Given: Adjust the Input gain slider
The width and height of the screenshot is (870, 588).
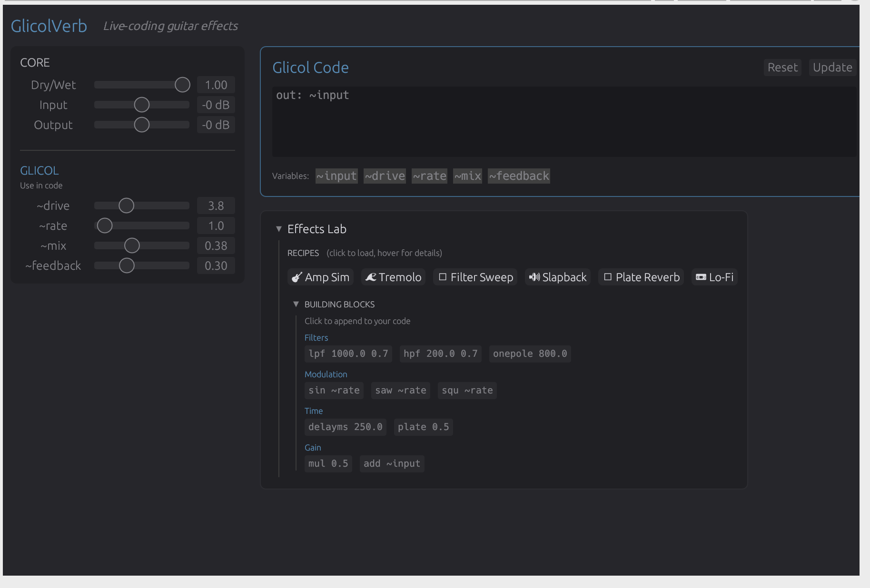Looking at the screenshot, I should [x=142, y=105].
